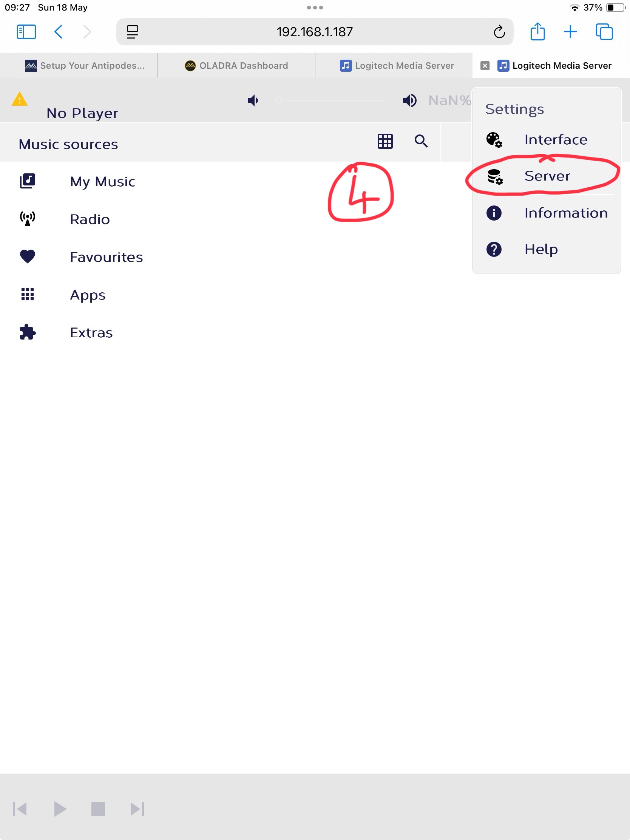Viewport: 630px width, 840px height.
Task: Click the 192.168.1.187 address field
Action: 315,32
